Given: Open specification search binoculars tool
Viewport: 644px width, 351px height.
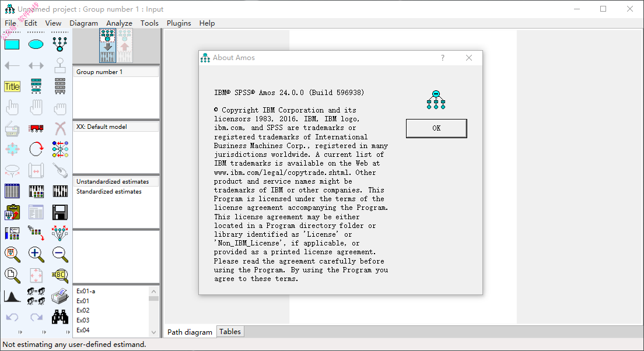Looking at the screenshot, I should click(60, 317).
